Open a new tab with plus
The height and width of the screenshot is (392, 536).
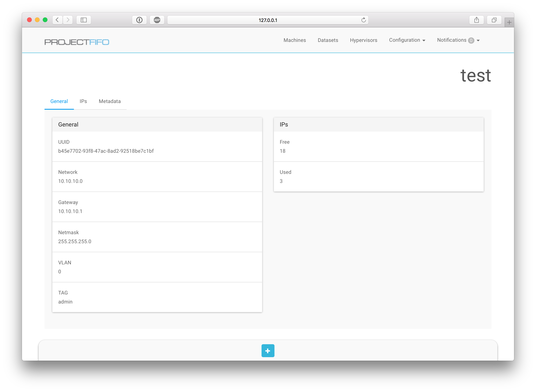click(509, 23)
